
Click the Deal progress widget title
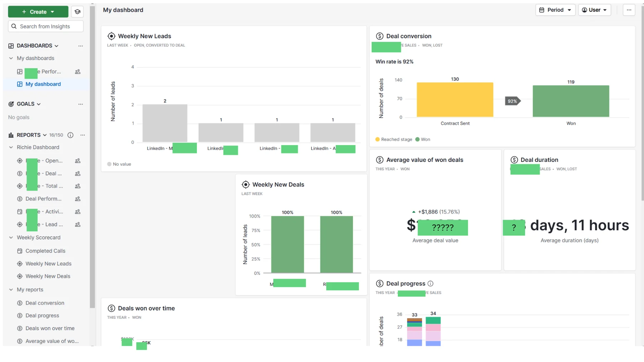[x=406, y=283]
